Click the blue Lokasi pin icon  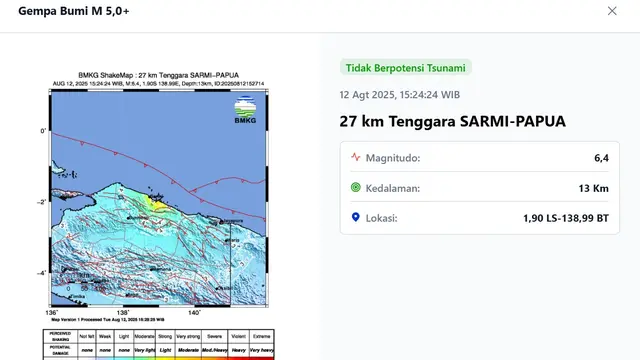[x=356, y=217]
